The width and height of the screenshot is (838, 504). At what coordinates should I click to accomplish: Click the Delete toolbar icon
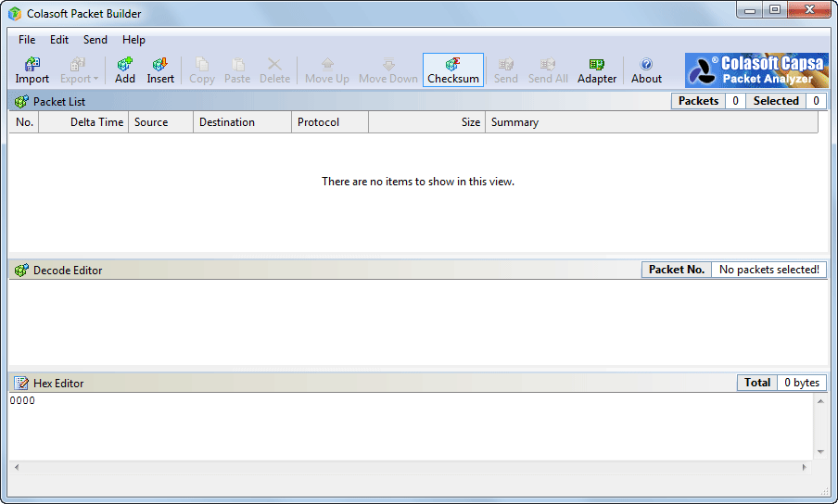(274, 69)
